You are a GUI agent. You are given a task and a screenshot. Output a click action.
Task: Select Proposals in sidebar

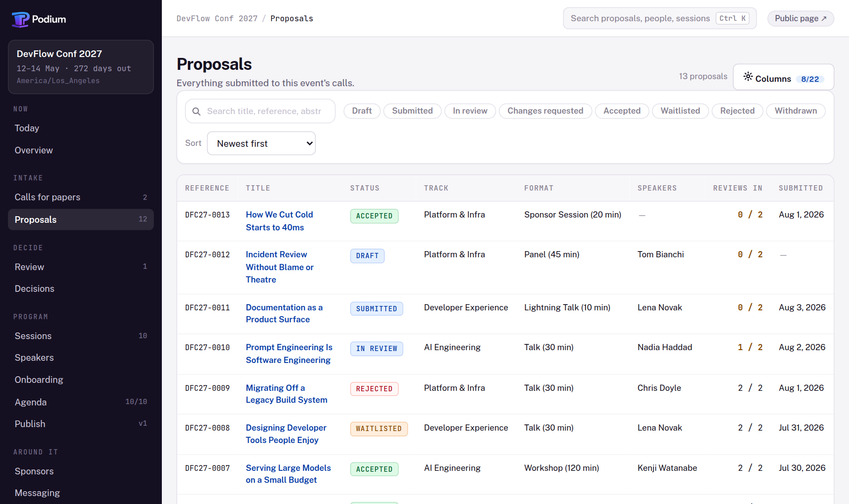[81, 220]
